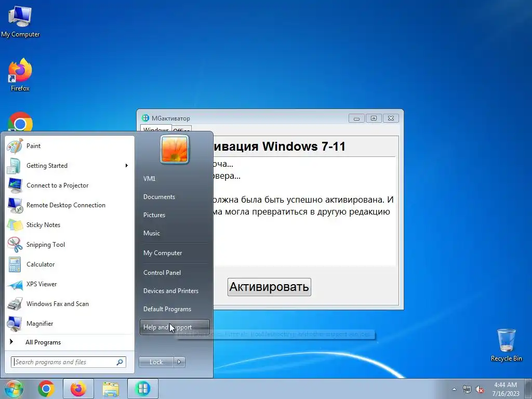Image resolution: width=532 pixels, height=399 pixels.
Task: Click the Активировать button
Action: (269, 287)
